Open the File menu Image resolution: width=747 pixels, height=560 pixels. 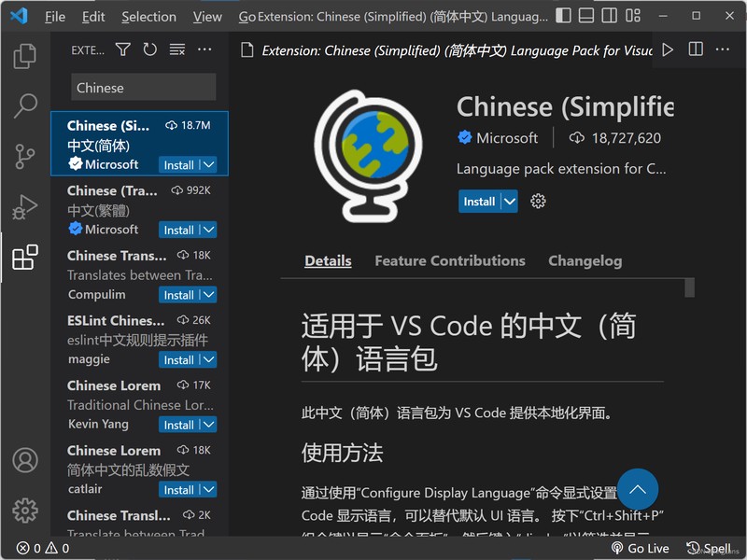[x=55, y=17]
